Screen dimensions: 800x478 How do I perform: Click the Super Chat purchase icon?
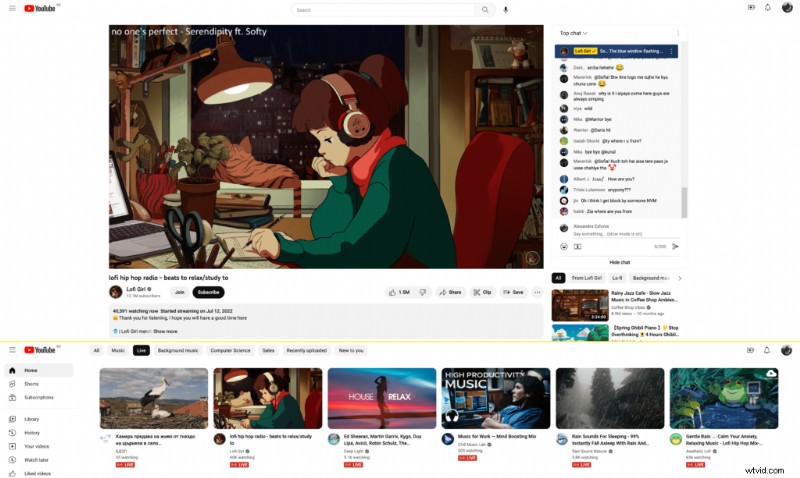[x=578, y=246]
